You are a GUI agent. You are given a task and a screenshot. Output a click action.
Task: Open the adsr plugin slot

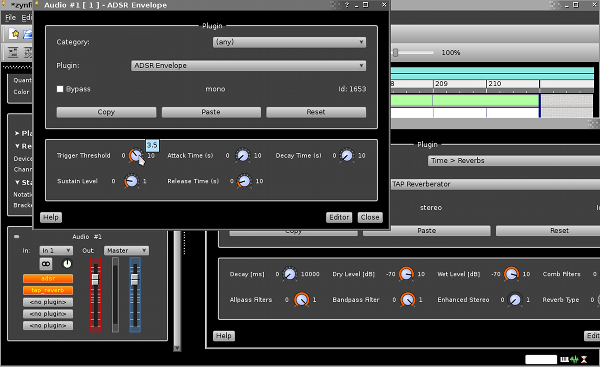[x=48, y=279]
